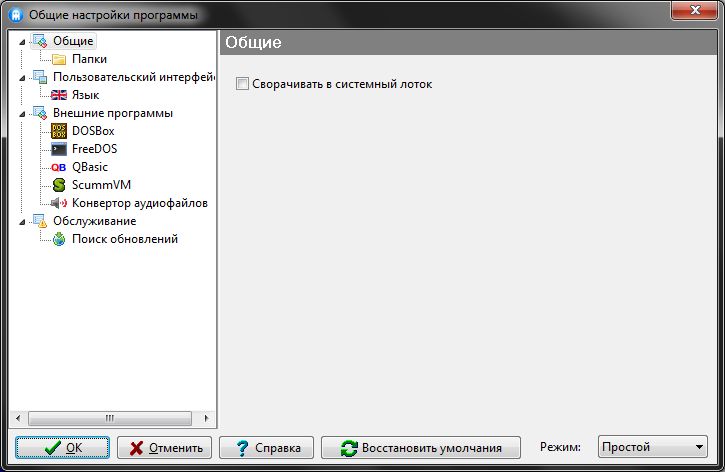Click the globe icon for Поиск обновлений
Image resolution: width=725 pixels, height=472 pixels.
click(x=59, y=239)
